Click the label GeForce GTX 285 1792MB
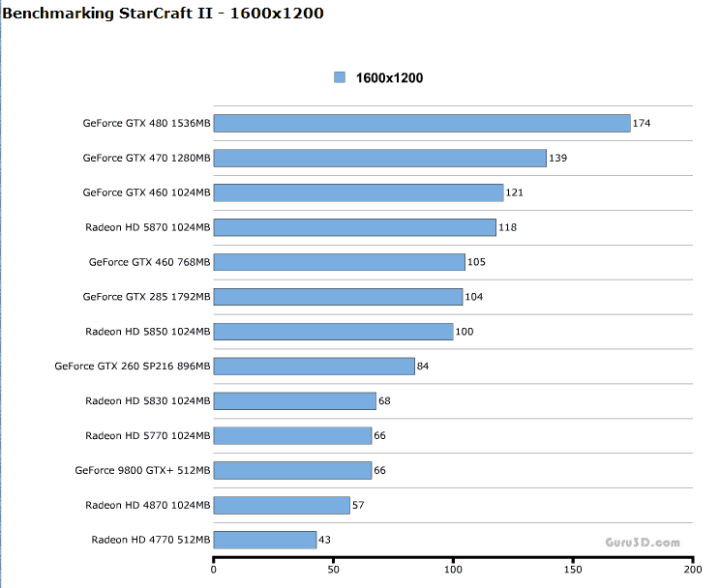Screen dimensions: 720x588 tap(146, 297)
